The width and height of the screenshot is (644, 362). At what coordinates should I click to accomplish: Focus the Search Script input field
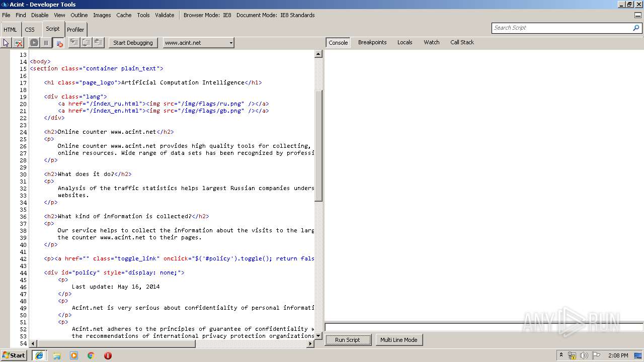(x=561, y=28)
